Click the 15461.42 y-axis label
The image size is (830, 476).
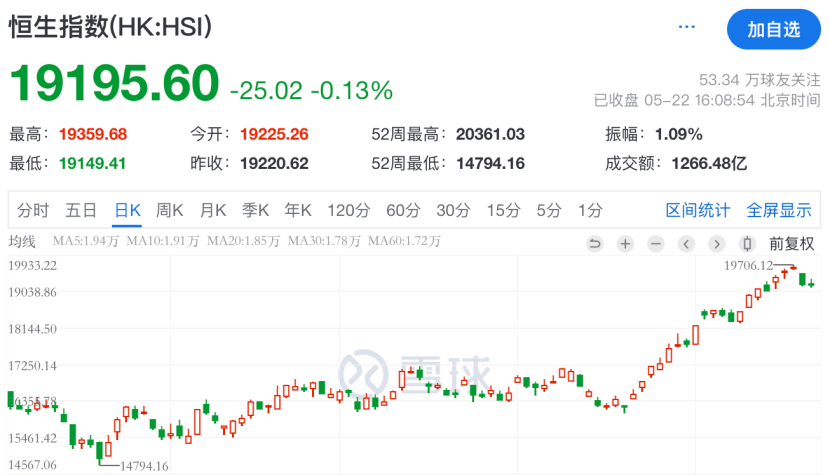coord(32,438)
